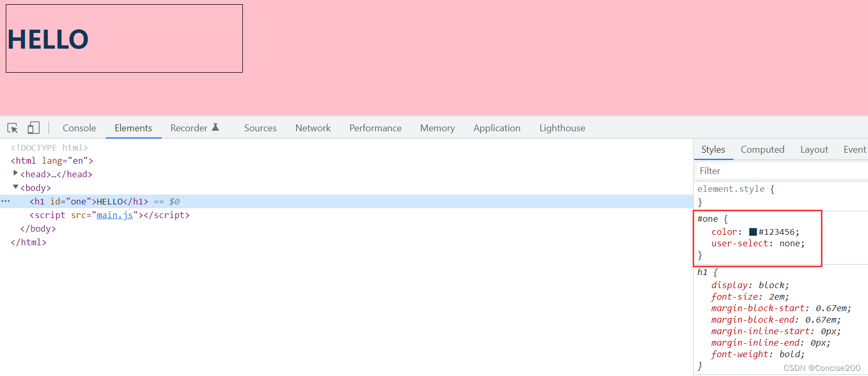Click the margin-inline-start declaration
Screen dimensions: 868x376
776,331
